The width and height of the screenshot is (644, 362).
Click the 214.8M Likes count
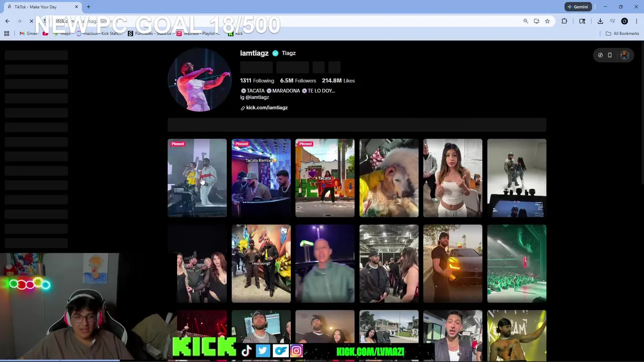(338, 80)
